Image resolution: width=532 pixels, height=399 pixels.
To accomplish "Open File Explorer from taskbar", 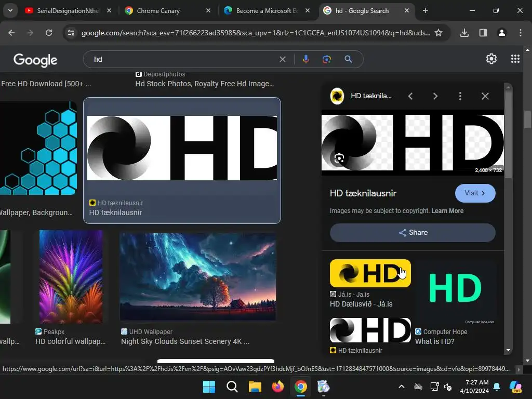I will (255, 387).
